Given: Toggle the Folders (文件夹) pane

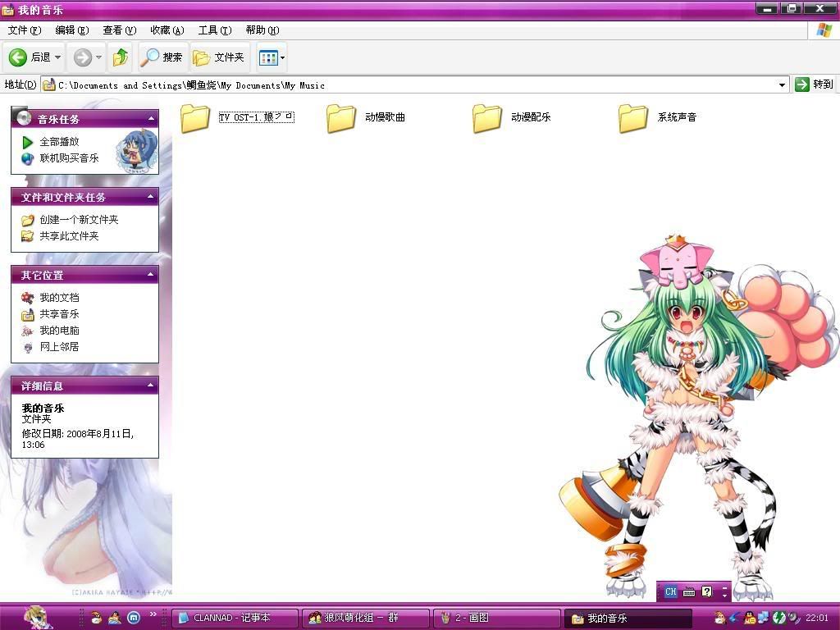Looking at the screenshot, I should click(219, 57).
